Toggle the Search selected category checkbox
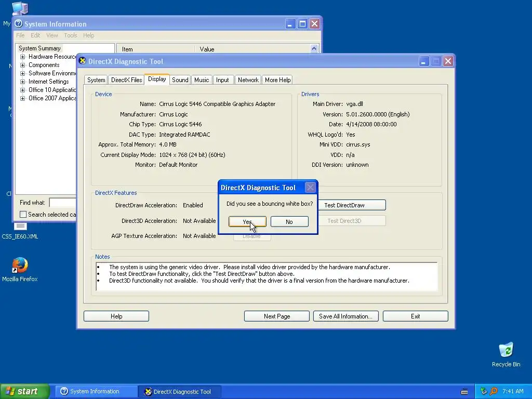The image size is (532, 399). tap(23, 215)
